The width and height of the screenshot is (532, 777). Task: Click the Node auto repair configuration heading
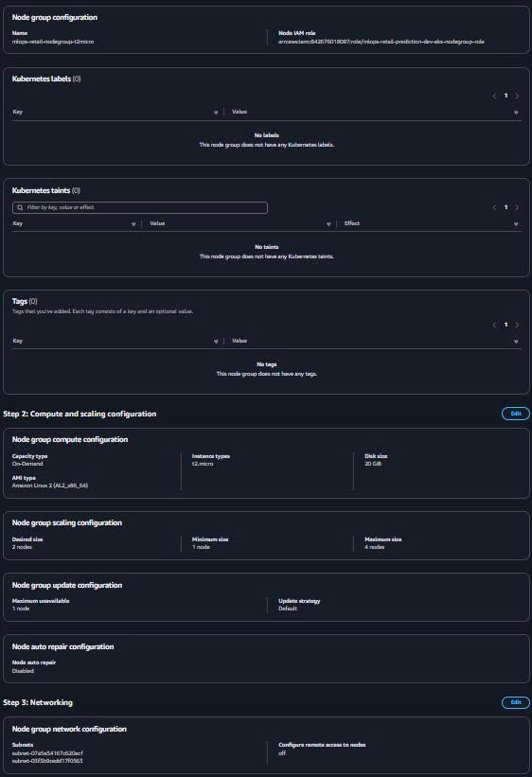63,646
